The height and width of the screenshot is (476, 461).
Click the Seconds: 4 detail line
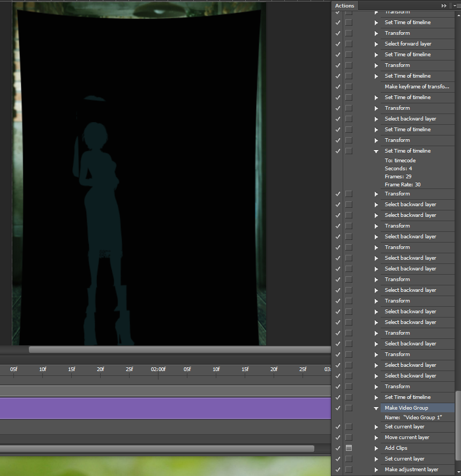pyautogui.click(x=398, y=169)
